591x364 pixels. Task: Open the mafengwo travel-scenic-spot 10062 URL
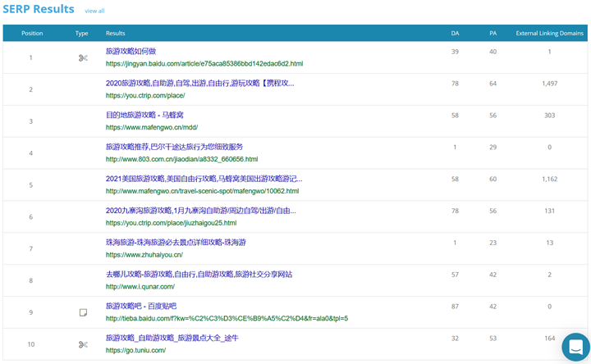pyautogui.click(x=202, y=191)
